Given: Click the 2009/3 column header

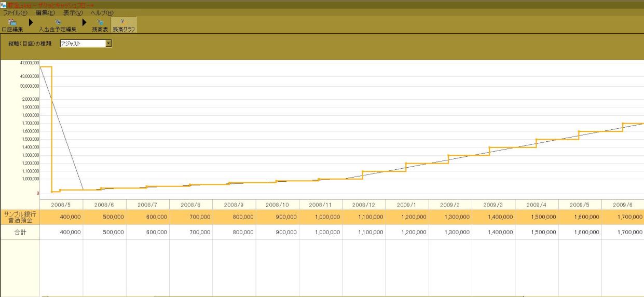Looking at the screenshot, I should pos(494,205).
